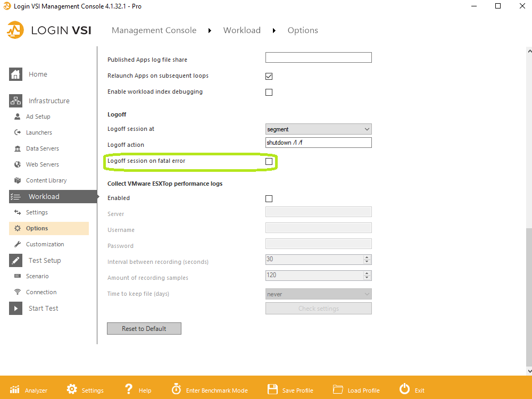Open the Home section
The image size is (532, 399).
click(38, 74)
